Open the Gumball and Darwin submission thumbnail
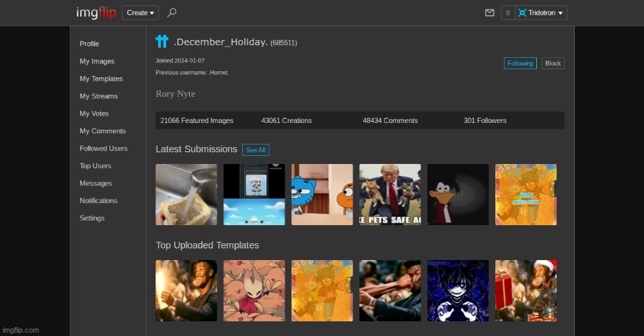 tap(322, 194)
